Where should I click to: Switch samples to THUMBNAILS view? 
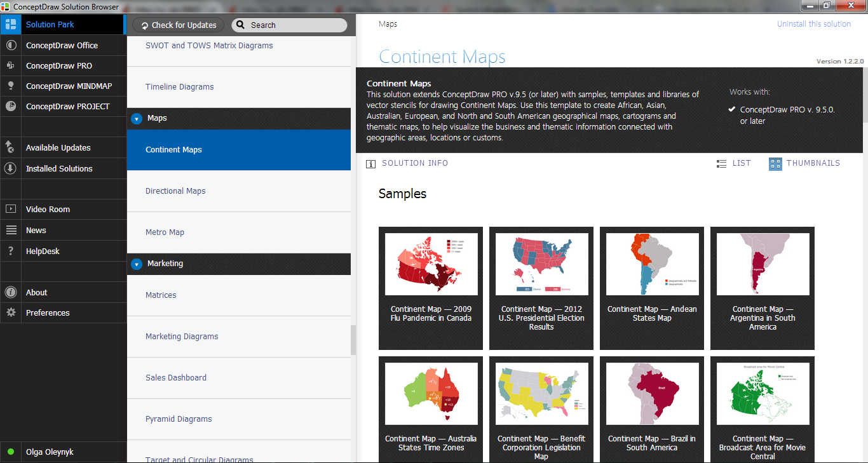804,163
